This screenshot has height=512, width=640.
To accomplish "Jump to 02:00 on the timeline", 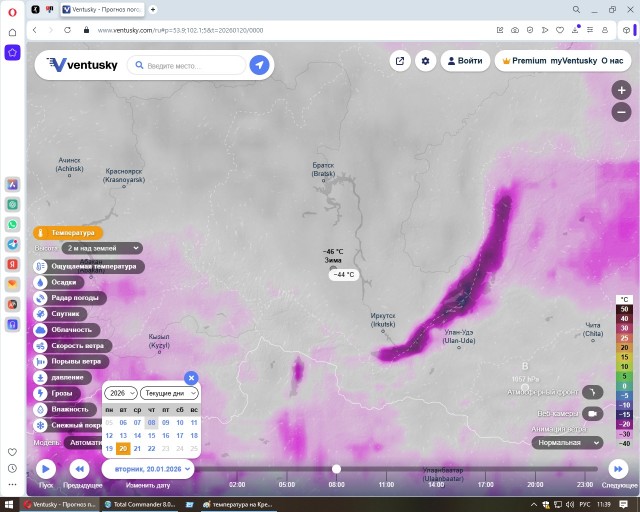I will coord(237,485).
